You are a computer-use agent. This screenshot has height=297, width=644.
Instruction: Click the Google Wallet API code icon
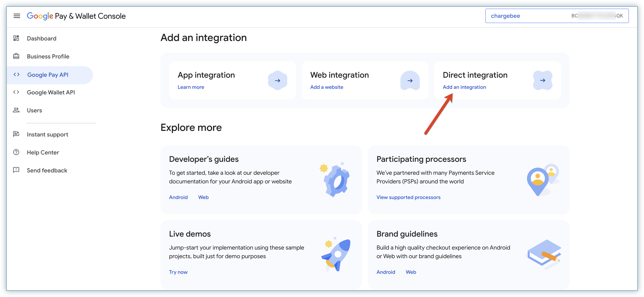click(16, 92)
